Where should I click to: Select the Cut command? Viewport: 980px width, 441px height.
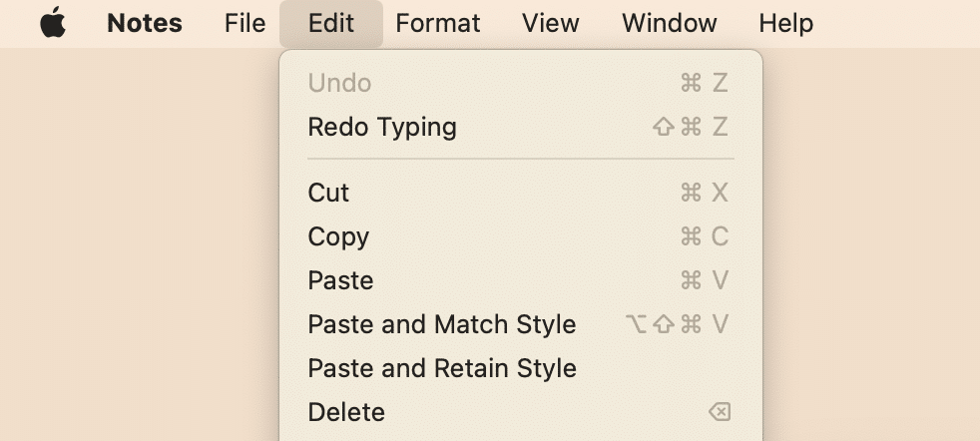tap(521, 193)
